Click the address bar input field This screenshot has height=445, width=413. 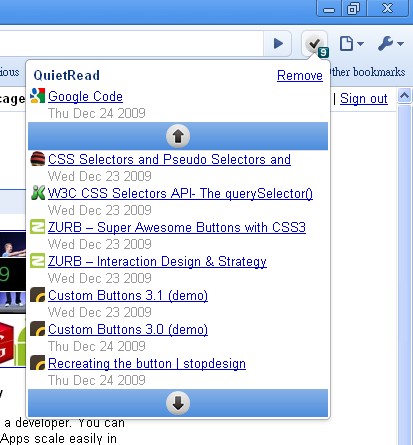[x=132, y=44]
